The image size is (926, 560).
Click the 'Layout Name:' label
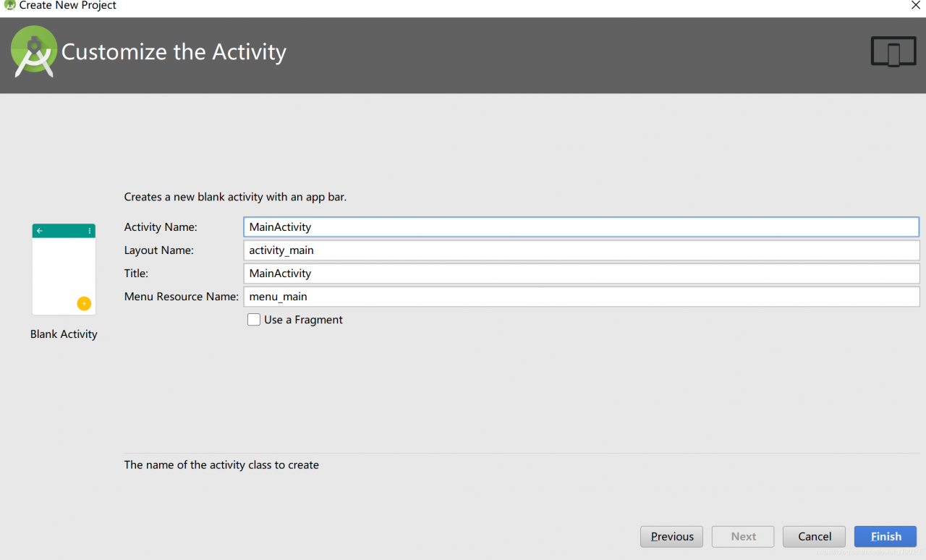coord(159,250)
